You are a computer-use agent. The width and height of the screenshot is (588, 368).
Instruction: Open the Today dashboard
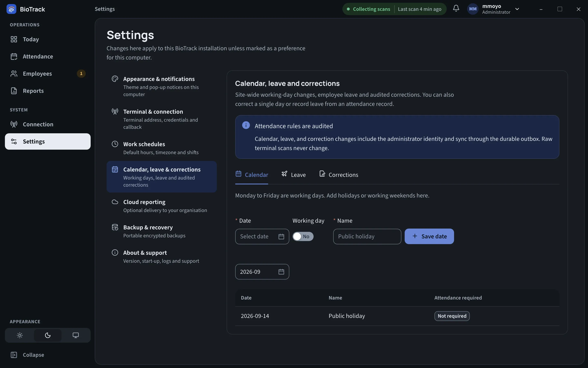click(x=48, y=39)
